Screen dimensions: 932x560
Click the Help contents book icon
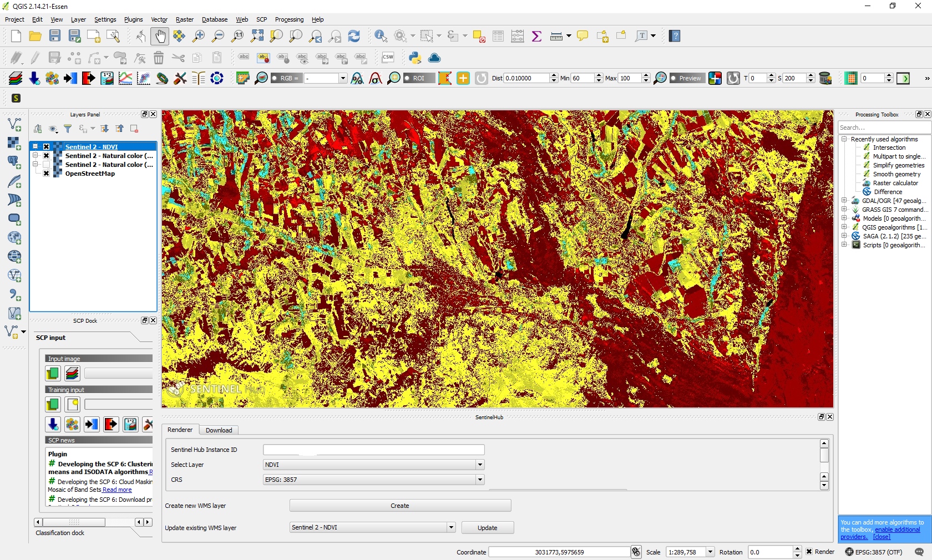point(675,37)
